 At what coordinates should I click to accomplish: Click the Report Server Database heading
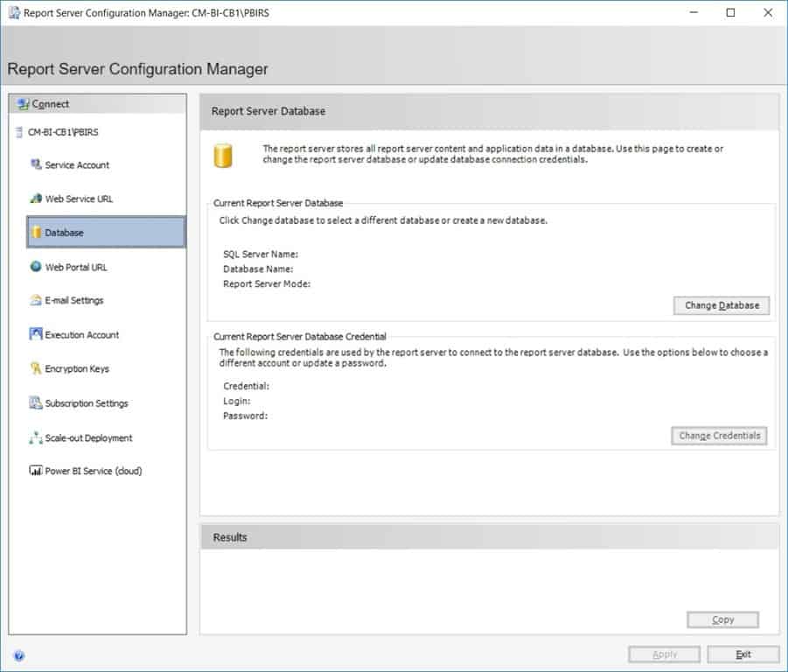tap(268, 111)
